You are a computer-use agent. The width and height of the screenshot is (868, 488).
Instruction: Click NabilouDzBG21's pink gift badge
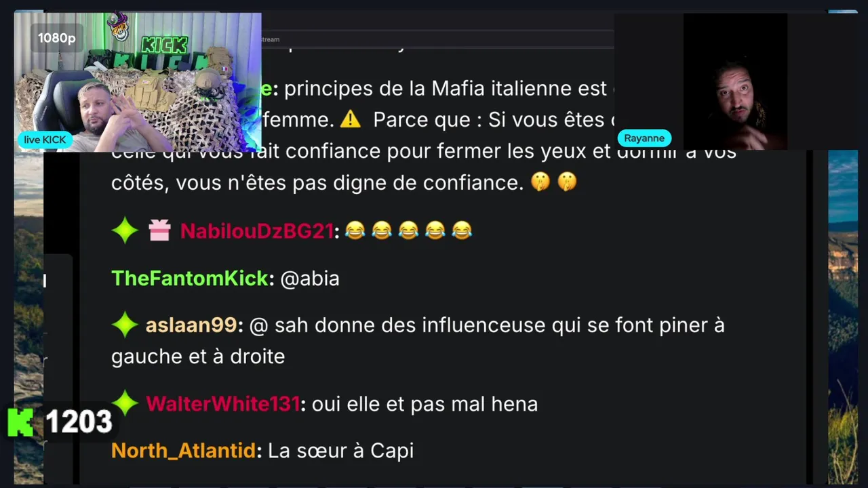pos(159,231)
